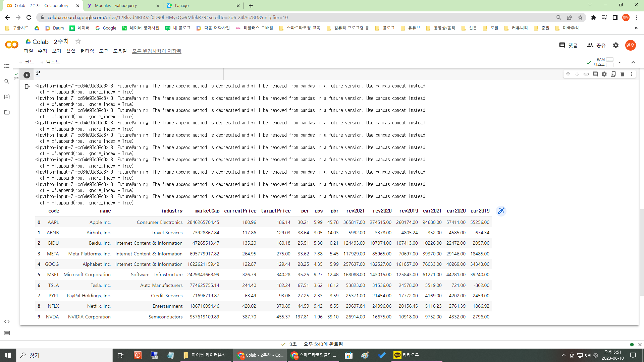Screen dimensions: 644x362
Task: Run the df code cell
Action: 27,75
